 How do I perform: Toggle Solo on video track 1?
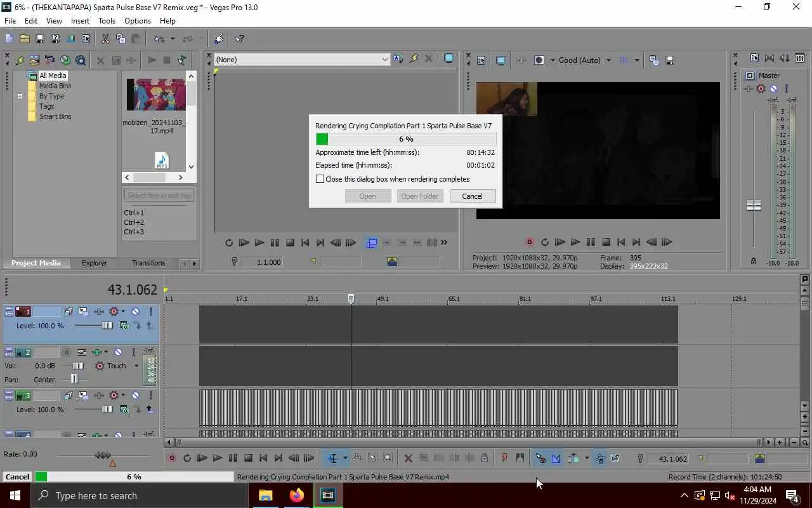point(151,311)
